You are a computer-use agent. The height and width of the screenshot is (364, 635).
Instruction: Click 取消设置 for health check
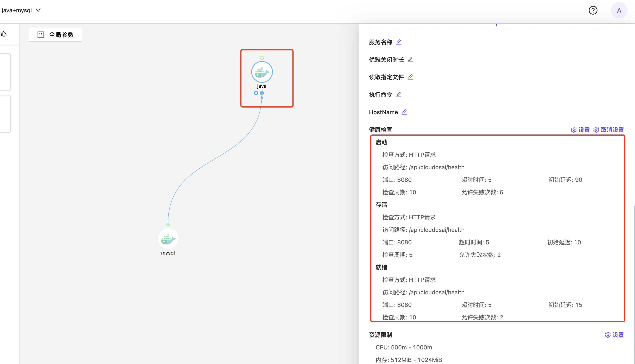609,130
